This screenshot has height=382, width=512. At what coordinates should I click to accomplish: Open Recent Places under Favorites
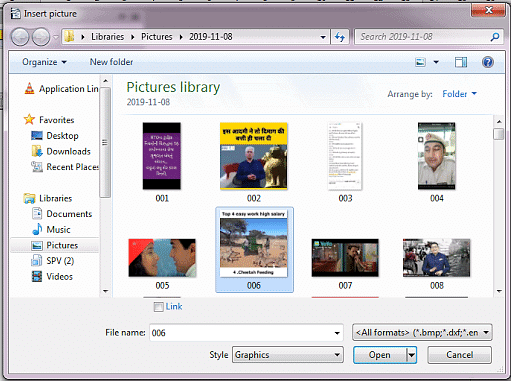[x=72, y=167]
